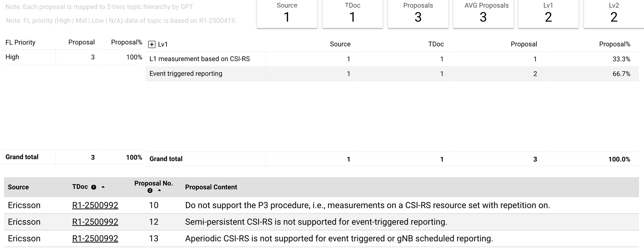Toggle Proposal No. column sort arrow
The image size is (644, 248).
159,190
